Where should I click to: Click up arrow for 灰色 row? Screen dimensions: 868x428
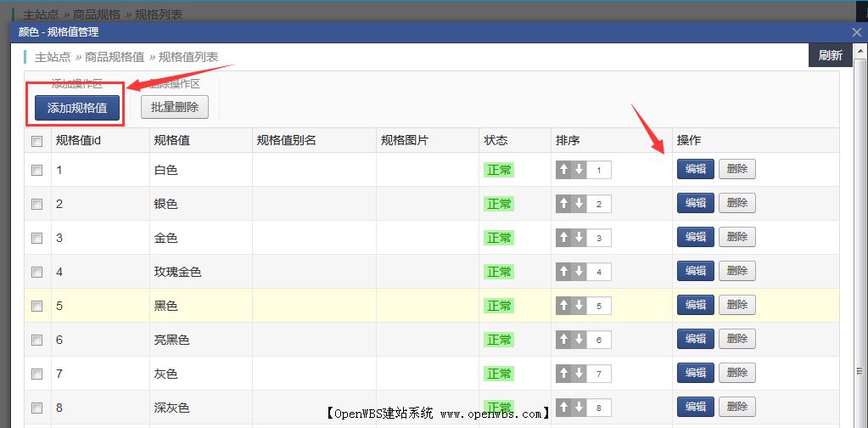(563, 374)
